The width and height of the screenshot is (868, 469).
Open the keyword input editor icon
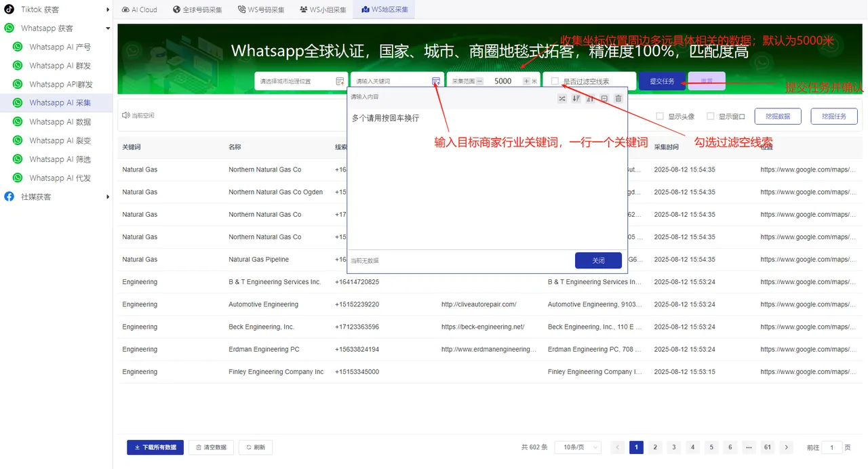click(x=435, y=80)
